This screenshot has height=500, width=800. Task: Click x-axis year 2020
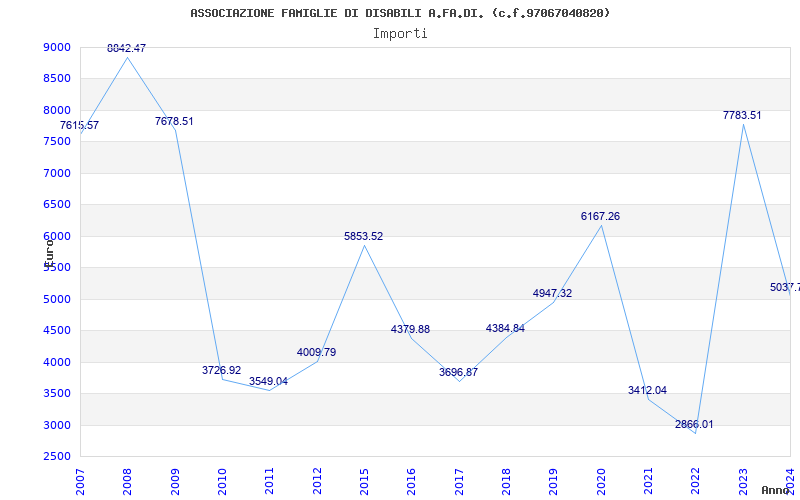click(601, 482)
